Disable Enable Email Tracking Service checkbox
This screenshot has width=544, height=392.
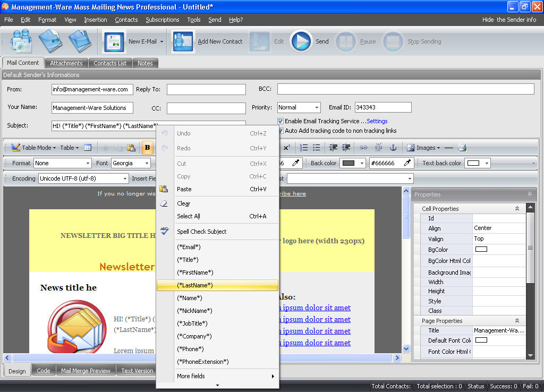280,121
